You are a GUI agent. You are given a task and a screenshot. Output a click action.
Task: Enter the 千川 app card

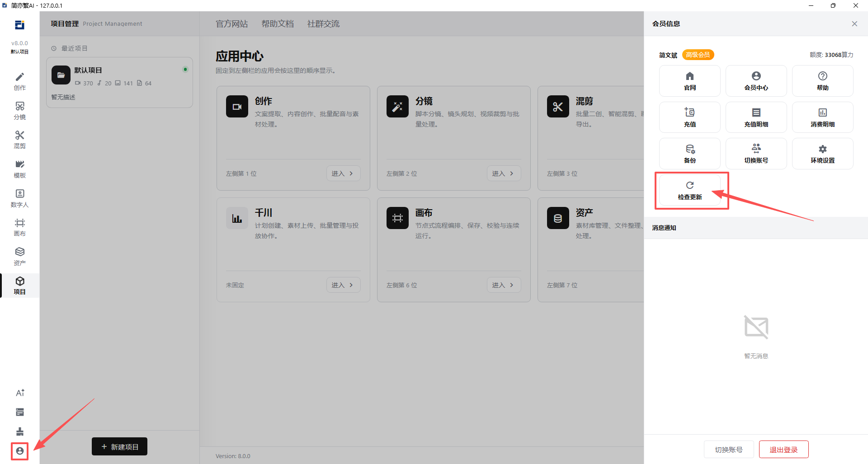pos(343,285)
